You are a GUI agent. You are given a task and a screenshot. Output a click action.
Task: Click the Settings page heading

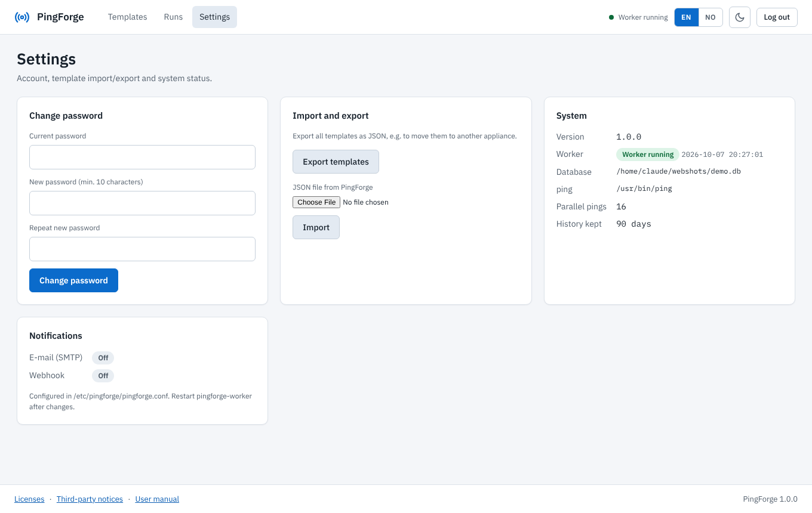coord(47,59)
